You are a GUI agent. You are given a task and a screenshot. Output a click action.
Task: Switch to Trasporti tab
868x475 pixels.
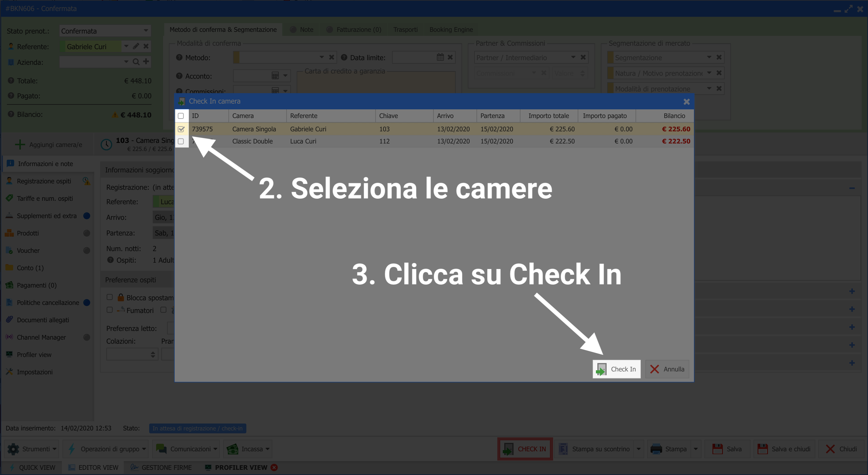point(405,29)
